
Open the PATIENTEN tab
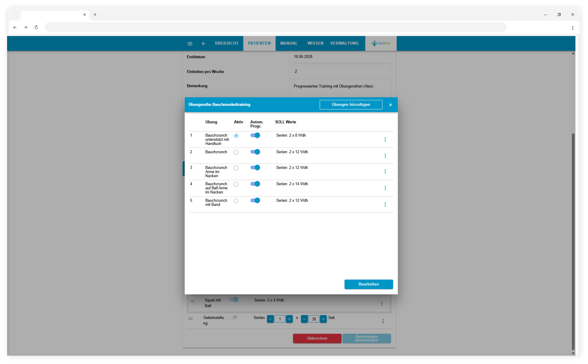[259, 43]
